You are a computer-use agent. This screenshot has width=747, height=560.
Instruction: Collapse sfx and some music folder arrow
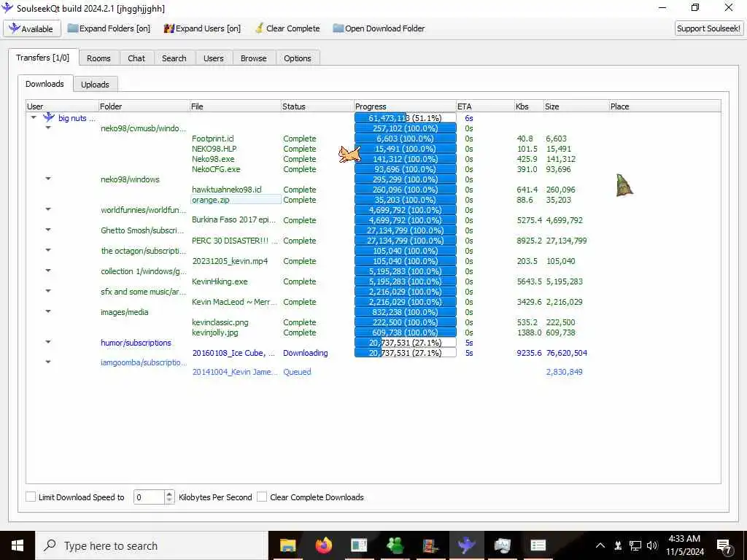point(48,291)
